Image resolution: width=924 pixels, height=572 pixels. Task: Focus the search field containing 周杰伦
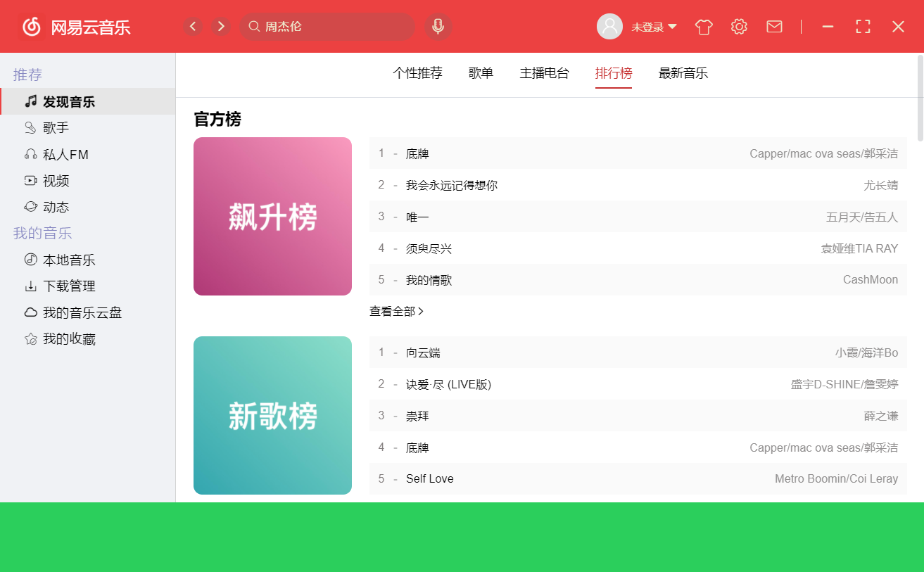coord(327,27)
